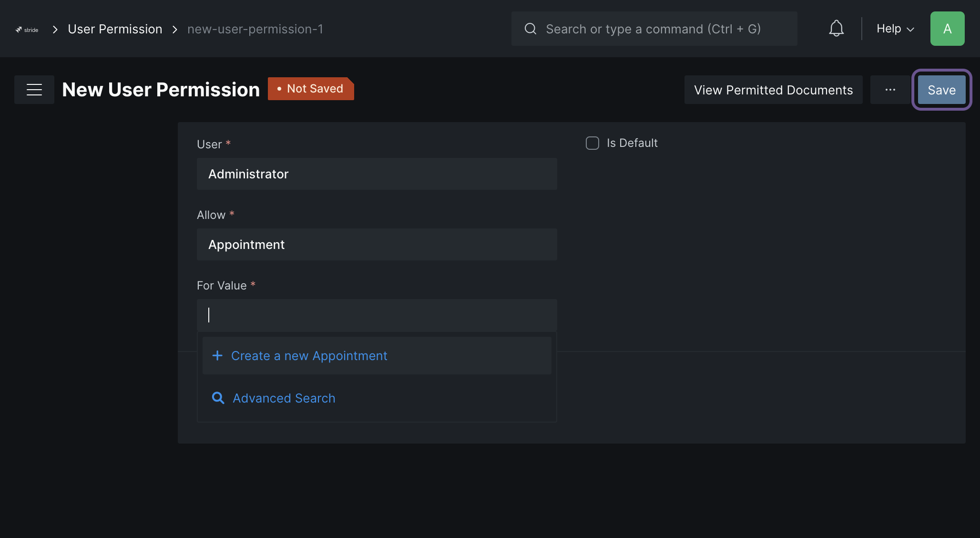Enable the Is Default checkbox
The width and height of the screenshot is (980, 538).
592,143
